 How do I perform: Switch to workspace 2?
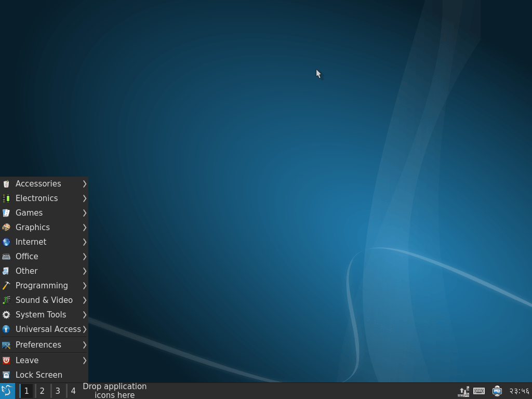(x=42, y=391)
